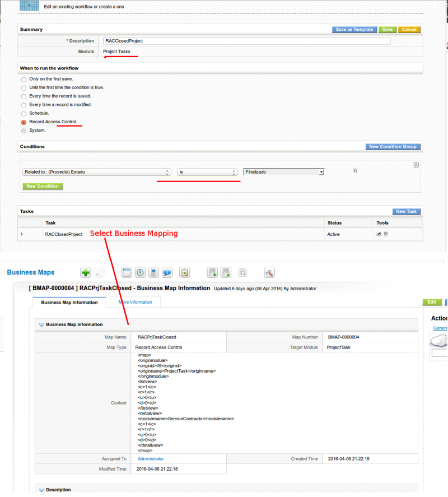Select 'Only on the first save' option
Image resolution: width=448 pixels, height=497 pixels.
point(24,79)
